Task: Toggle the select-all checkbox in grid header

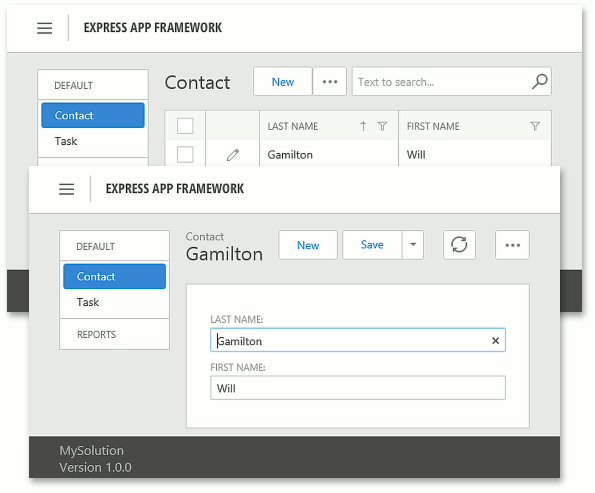Action: 185,126
